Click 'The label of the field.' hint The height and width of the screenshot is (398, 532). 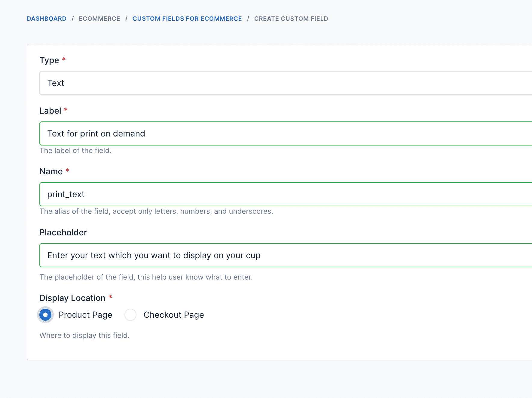[75, 151]
